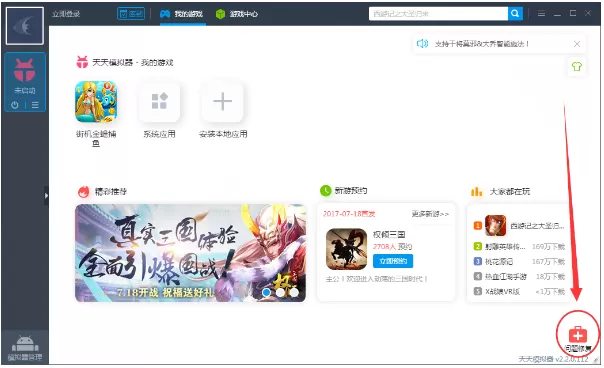Image resolution: width=604 pixels, height=368 pixels.
Task: Maximize the emulator window
Action: (x=573, y=13)
